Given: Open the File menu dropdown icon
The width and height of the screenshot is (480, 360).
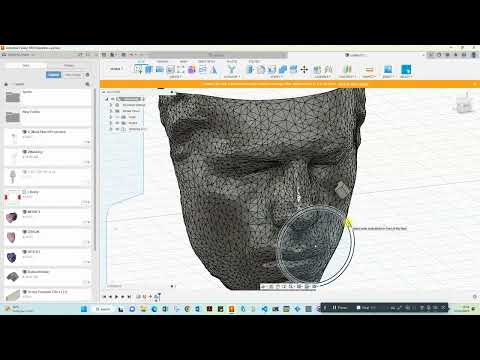Looking at the screenshot, I should pos(114,55).
